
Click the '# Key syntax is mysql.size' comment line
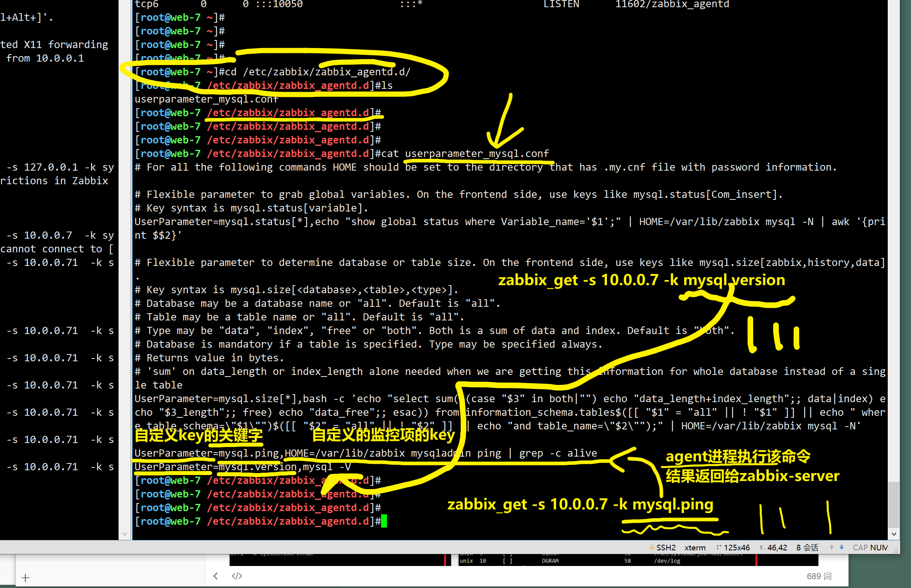coord(296,290)
